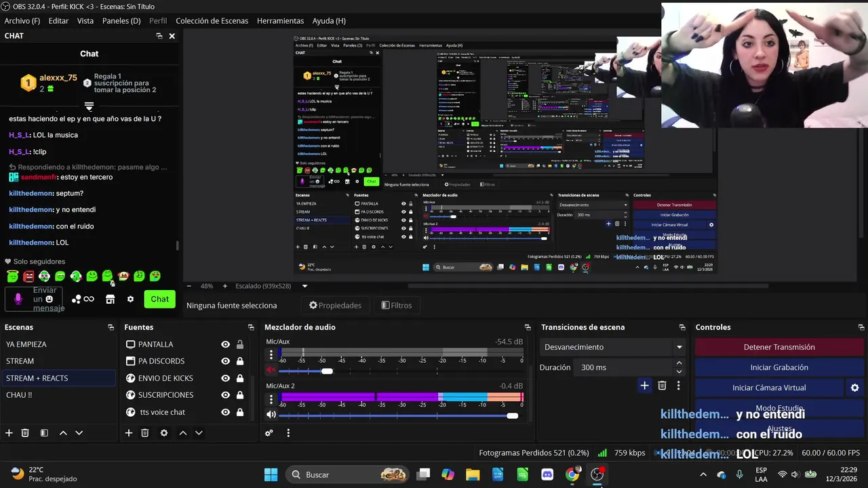Open chat shop storefront icon

110,299
